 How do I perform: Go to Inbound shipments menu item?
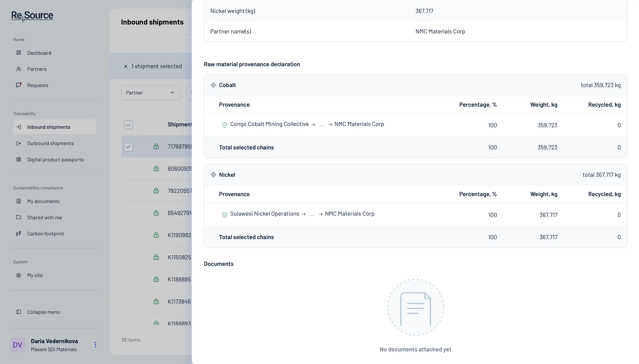pyautogui.click(x=55, y=127)
